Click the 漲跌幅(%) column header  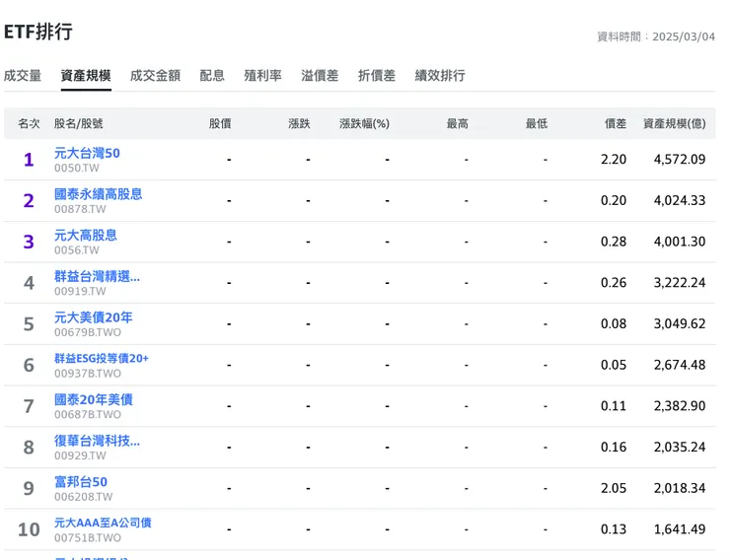(x=364, y=123)
